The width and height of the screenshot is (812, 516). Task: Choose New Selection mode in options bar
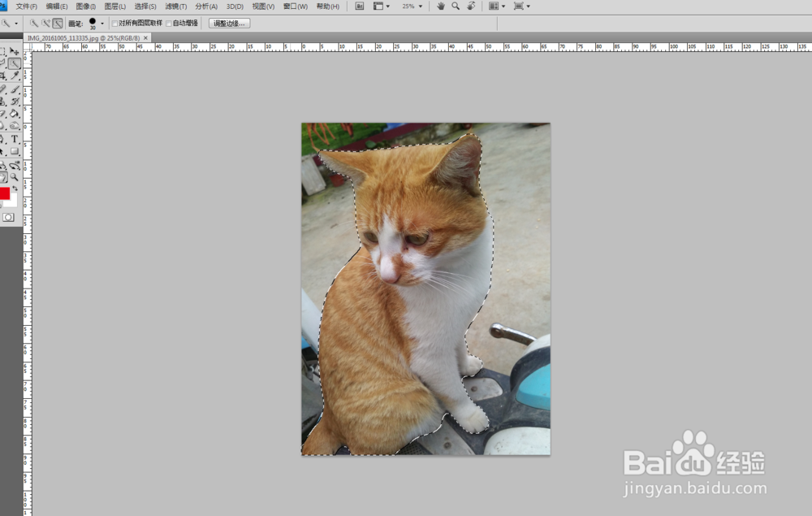click(33, 24)
